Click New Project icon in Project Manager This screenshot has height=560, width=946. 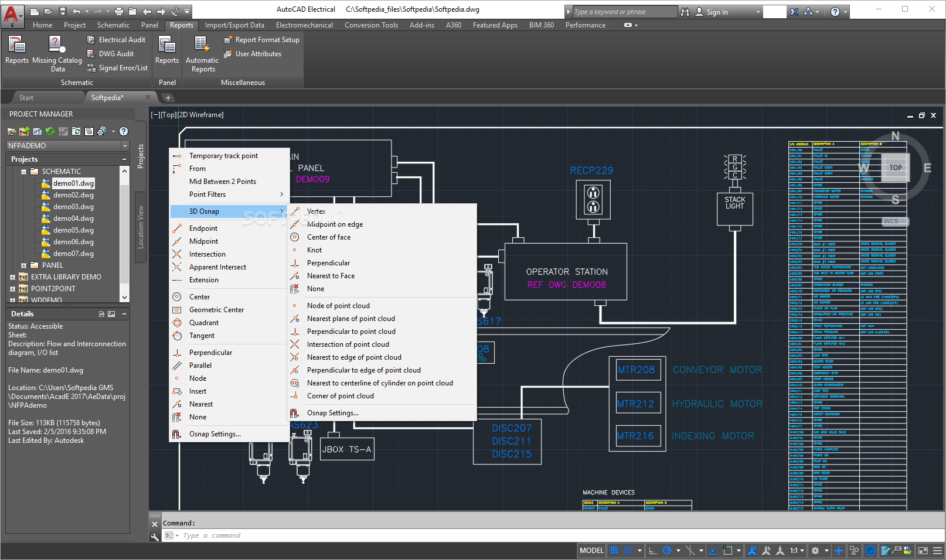(x=24, y=131)
